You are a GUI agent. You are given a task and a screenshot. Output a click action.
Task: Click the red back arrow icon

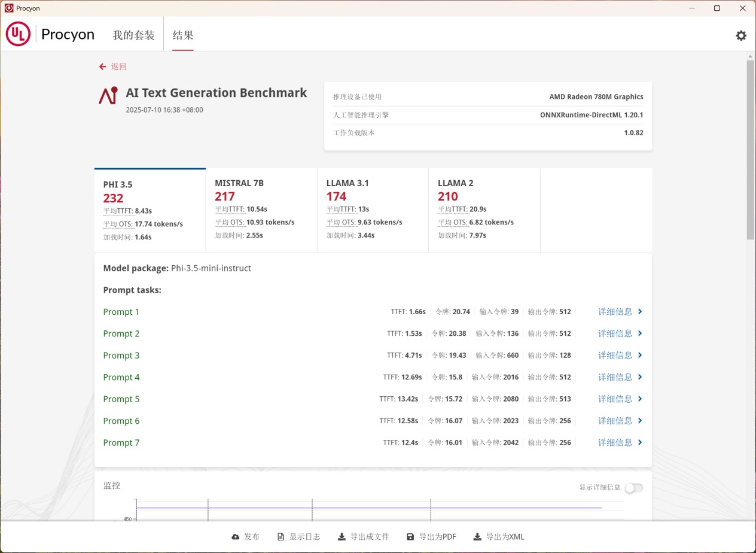click(x=102, y=66)
